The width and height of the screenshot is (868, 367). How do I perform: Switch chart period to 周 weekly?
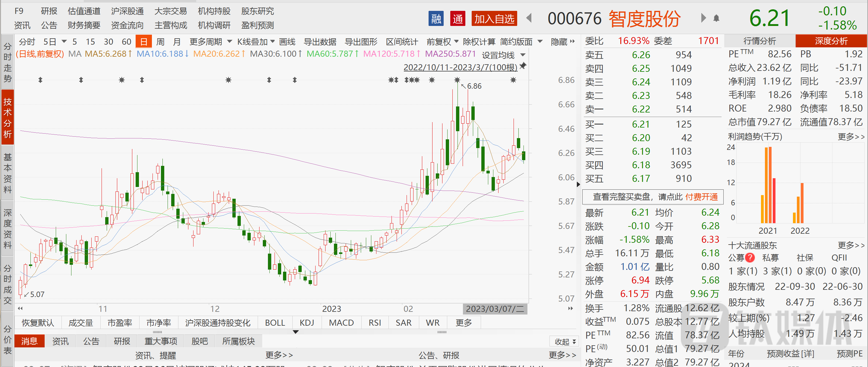tap(160, 42)
